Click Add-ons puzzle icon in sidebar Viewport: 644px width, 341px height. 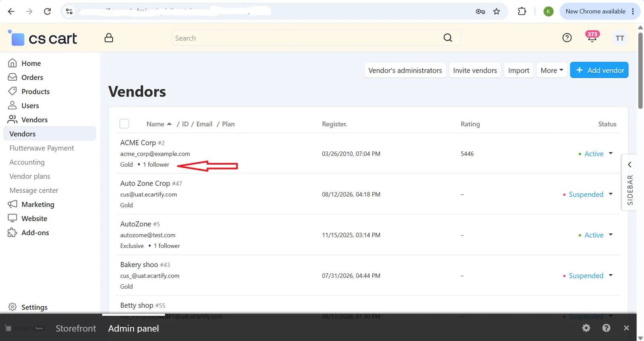point(12,232)
